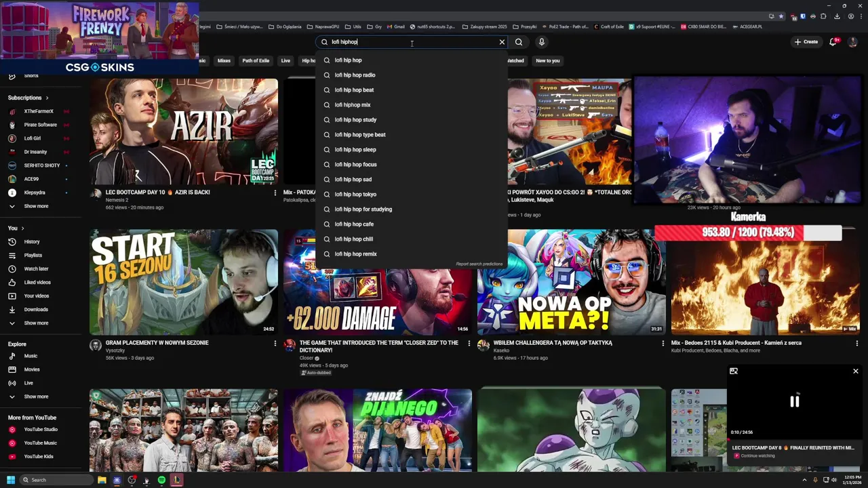Image resolution: width=868 pixels, height=488 pixels.
Task: Expand the You section chevron
Action: coord(22,228)
